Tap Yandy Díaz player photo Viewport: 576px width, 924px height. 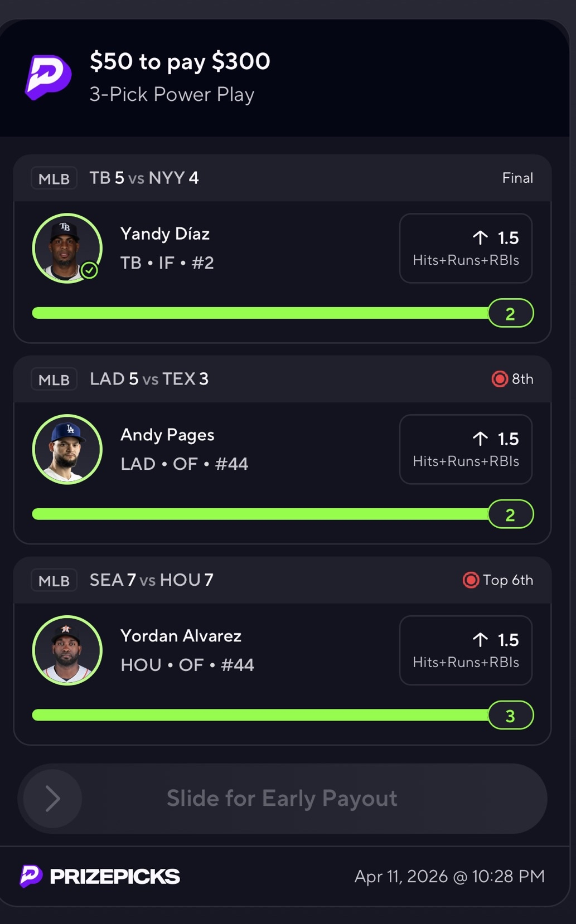tap(67, 248)
